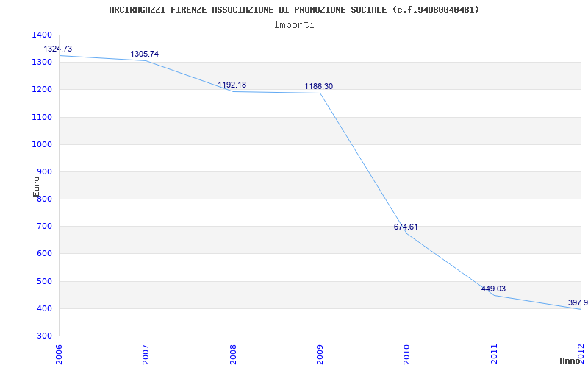This screenshot has width=588, height=368.
Task: Click the 700 y-axis value
Action: [x=44, y=227]
